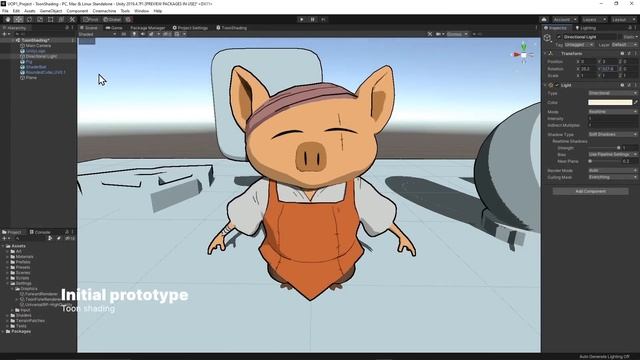
Task: Click the Play button
Action: [302, 19]
